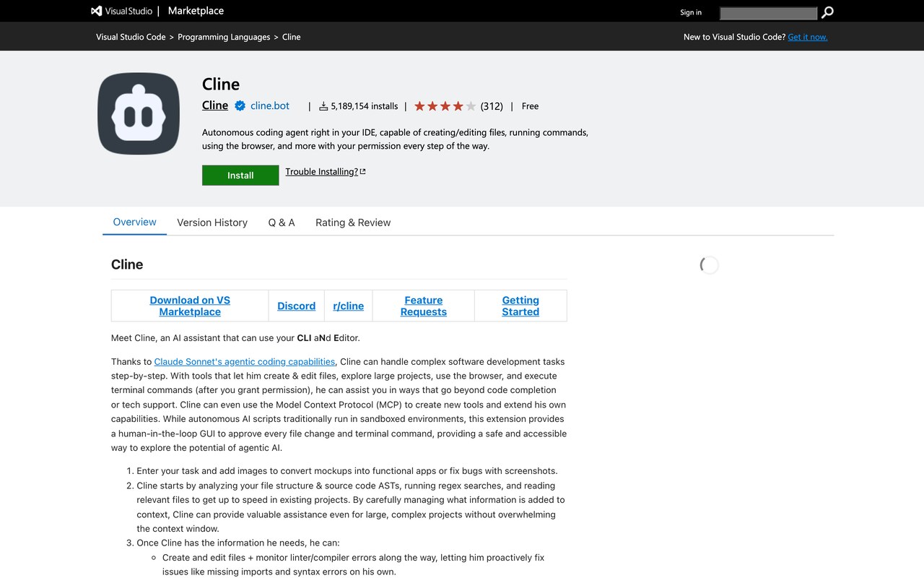Open the Cline publisher link
The width and height of the screenshot is (924, 578).
point(215,105)
